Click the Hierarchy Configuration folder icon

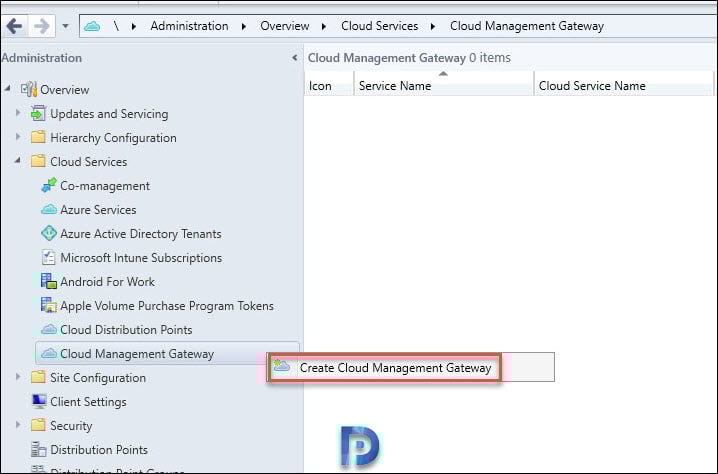tap(38, 137)
